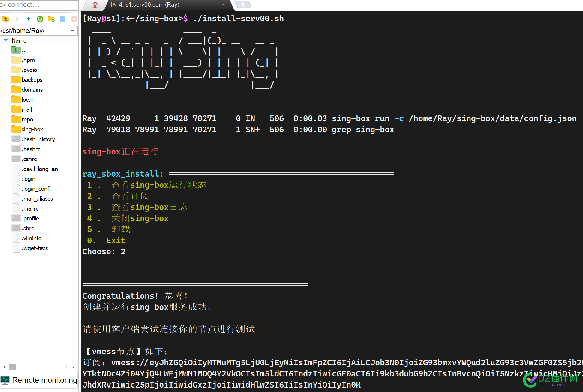583x392 pixels.
Task: Select the domains folder
Action: pos(27,90)
